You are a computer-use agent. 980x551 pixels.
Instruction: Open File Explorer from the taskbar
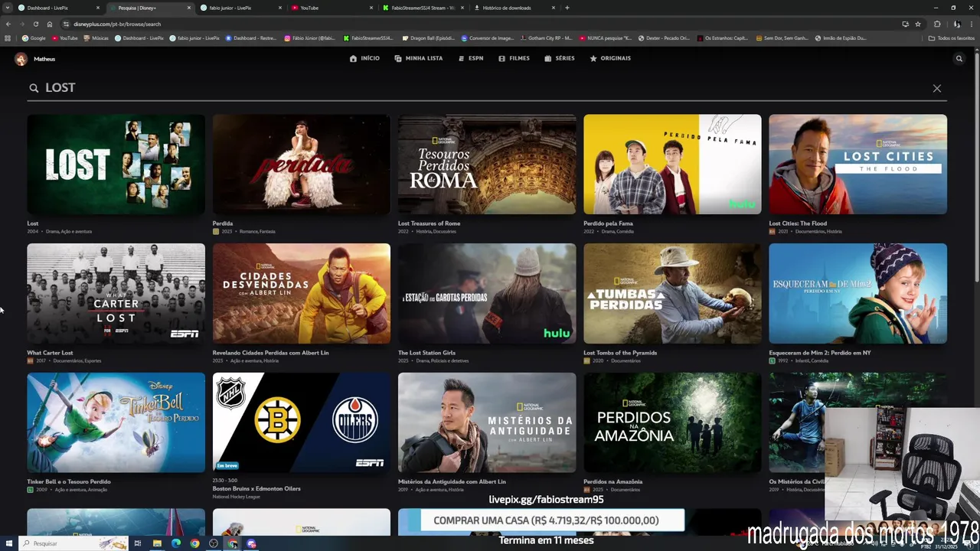157,543
